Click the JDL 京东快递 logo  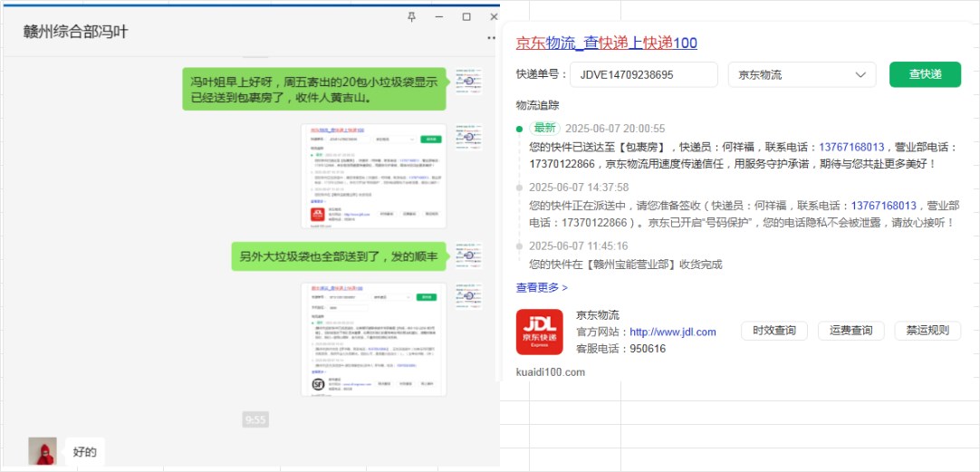click(x=540, y=332)
